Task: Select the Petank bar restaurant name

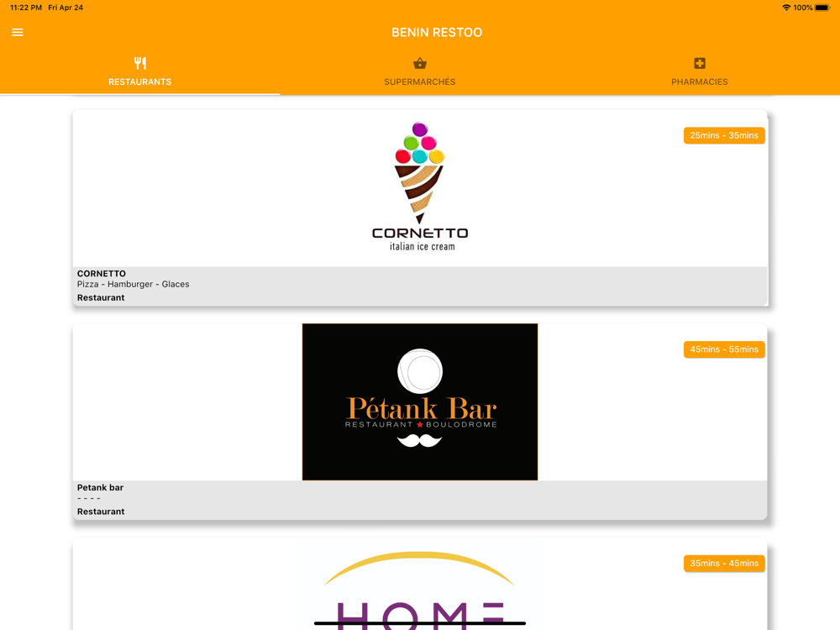Action: [100, 487]
